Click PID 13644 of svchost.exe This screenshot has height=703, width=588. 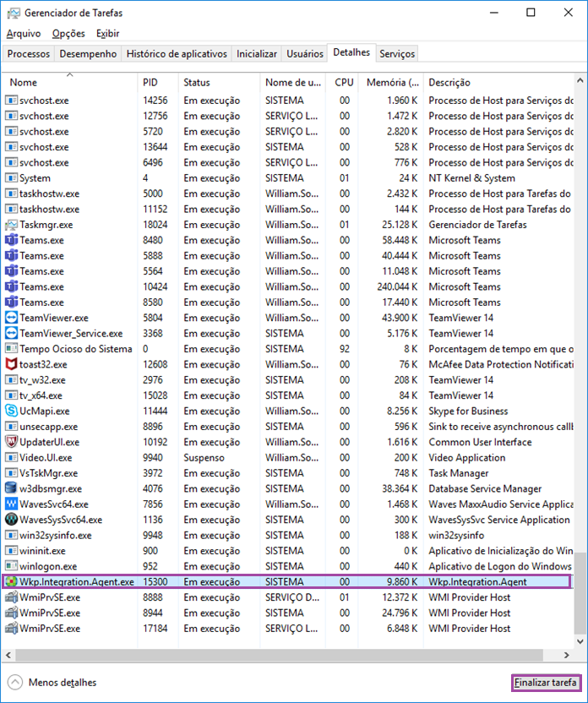point(155,147)
